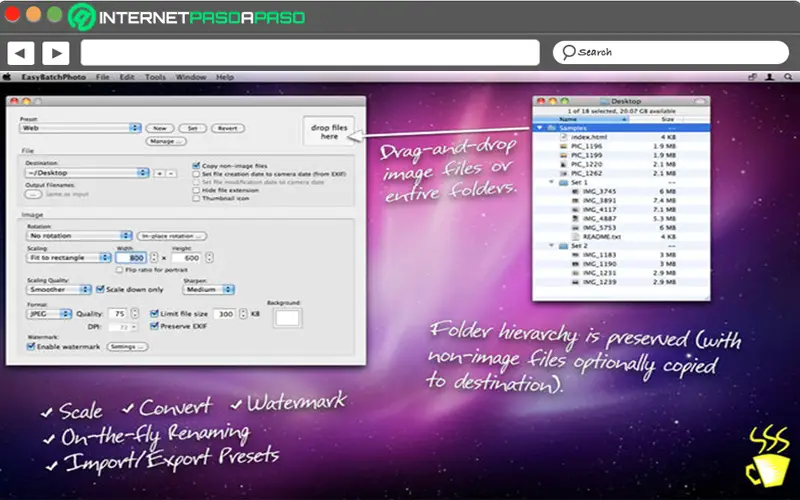800x500 pixels.
Task: Click the IMG_1239 thumbnail icon
Action: (x=576, y=282)
